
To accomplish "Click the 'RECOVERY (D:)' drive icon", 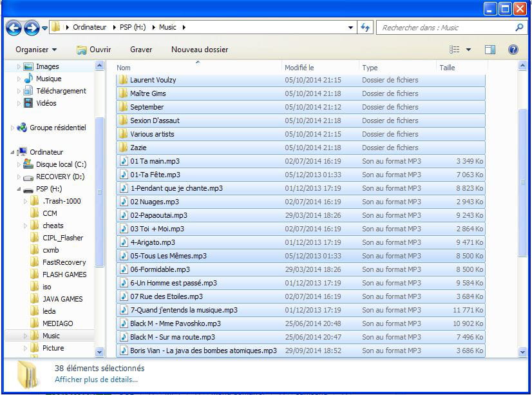I will 28,177.
